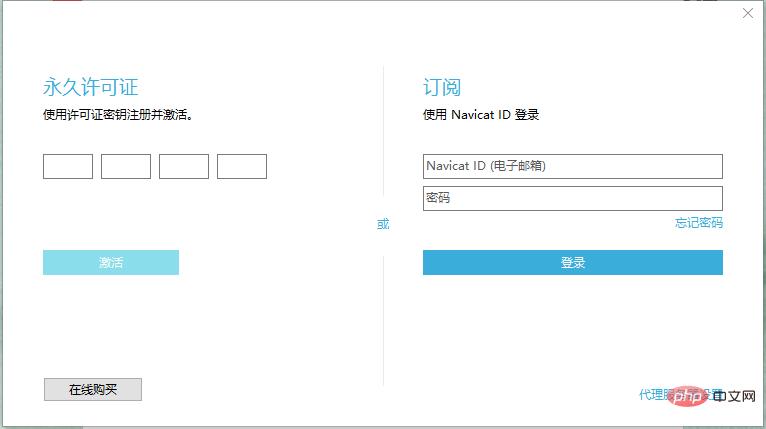Click the second license key segment box
Image resolution: width=766 pixels, height=429 pixels.
[126, 167]
